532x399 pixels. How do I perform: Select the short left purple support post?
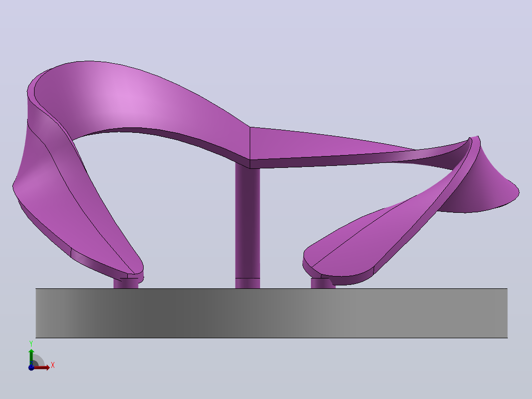click(126, 283)
